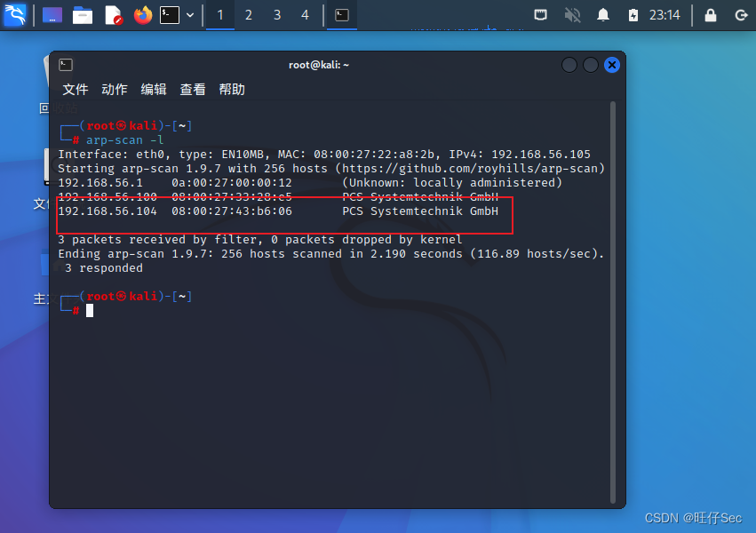This screenshot has height=533, width=756.
Task: Toggle the muted volume tray icon
Action: [x=572, y=15]
